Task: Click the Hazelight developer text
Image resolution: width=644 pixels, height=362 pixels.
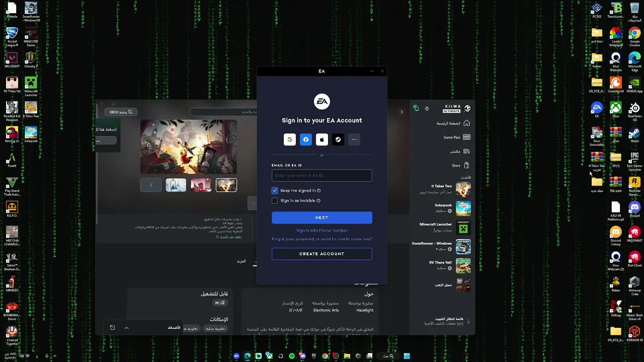Action: click(365, 310)
